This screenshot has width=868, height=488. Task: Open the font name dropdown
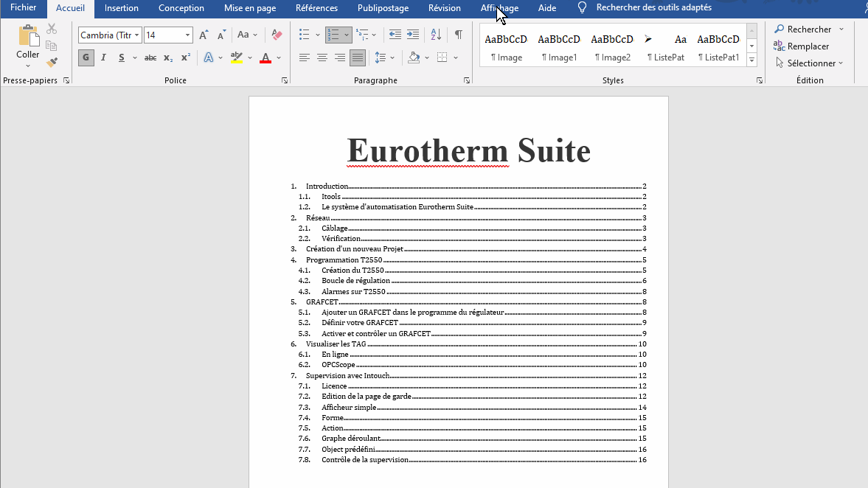pyautogui.click(x=136, y=35)
